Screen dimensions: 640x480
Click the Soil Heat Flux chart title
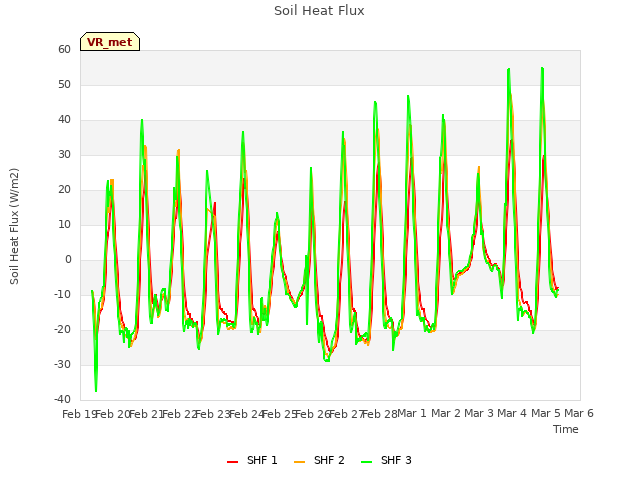pos(319,11)
